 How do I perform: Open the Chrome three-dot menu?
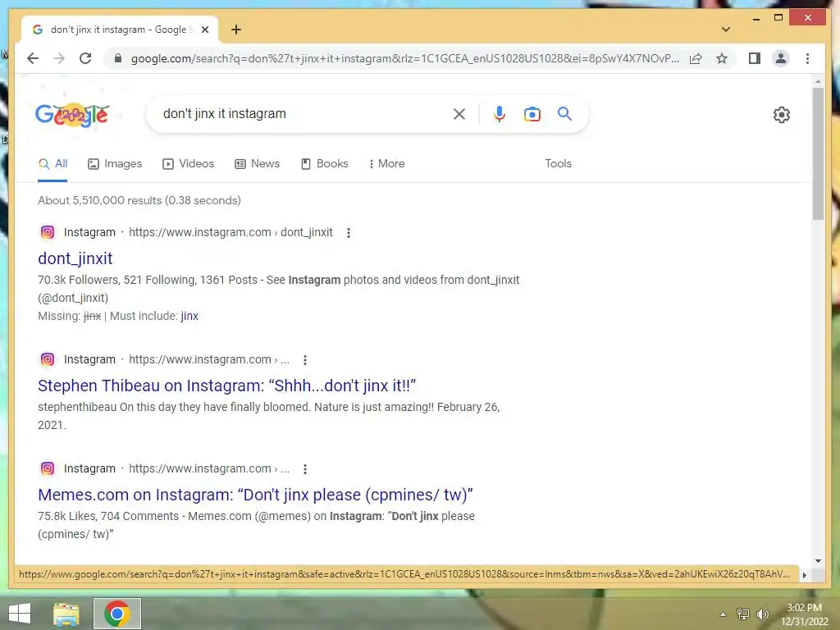coord(807,58)
